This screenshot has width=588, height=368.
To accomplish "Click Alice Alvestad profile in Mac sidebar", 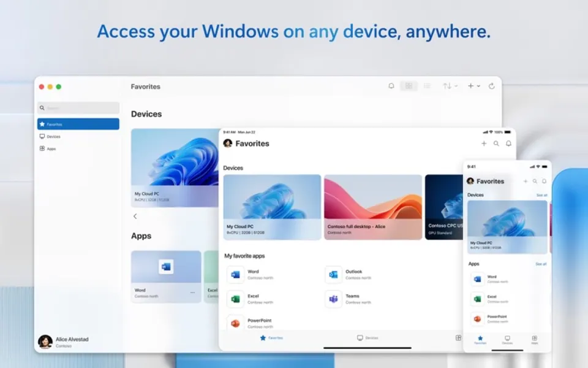I will point(64,342).
